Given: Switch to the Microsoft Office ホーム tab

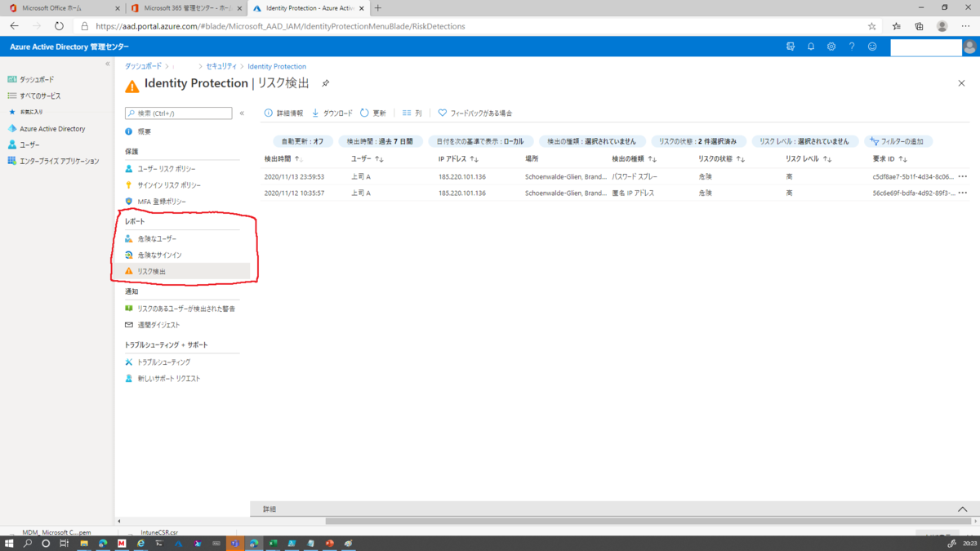Looking at the screenshot, I should (x=62, y=8).
